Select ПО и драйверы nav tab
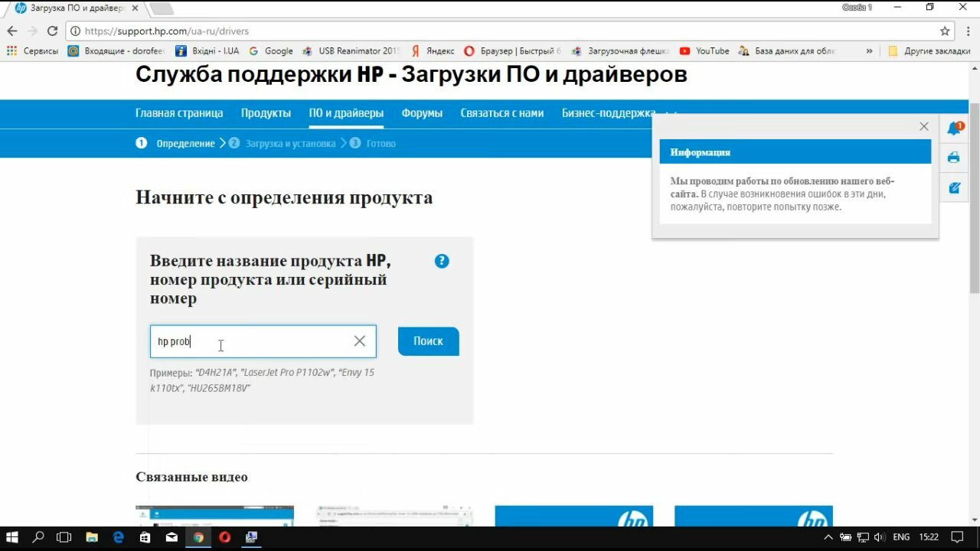The height and width of the screenshot is (551, 980). click(346, 113)
